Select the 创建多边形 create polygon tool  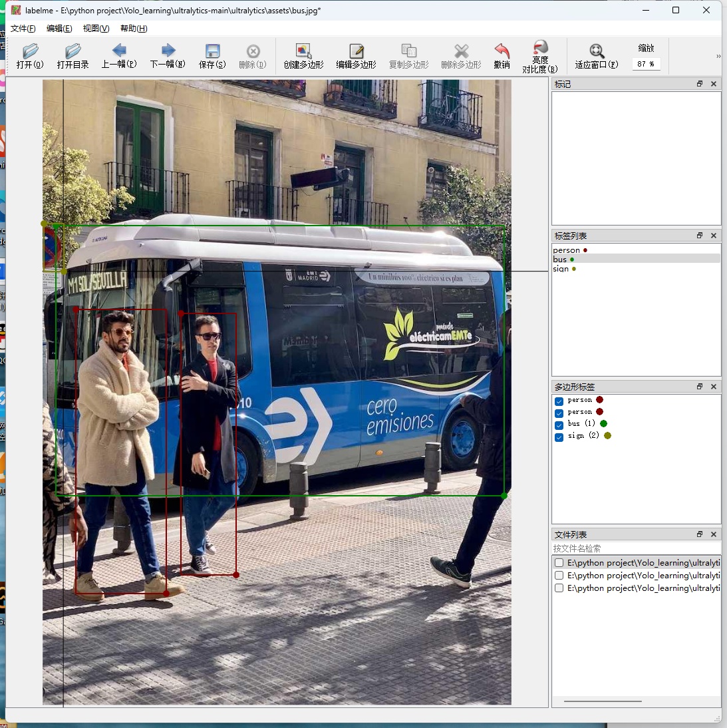tap(303, 56)
